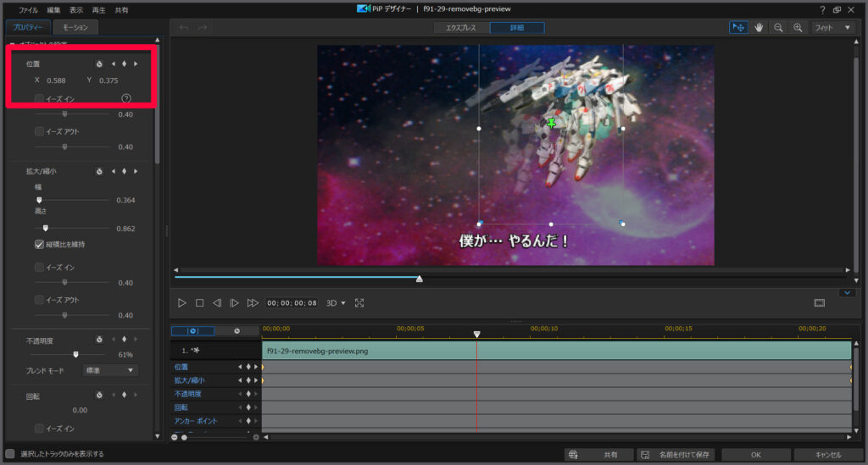Screen dimensions: 868x465
Task: Collapse the timeline panel chevron
Action: [x=847, y=293]
